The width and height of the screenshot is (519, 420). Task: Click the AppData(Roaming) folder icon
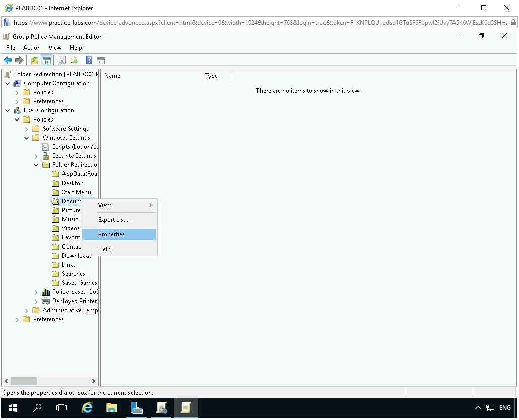tap(56, 174)
